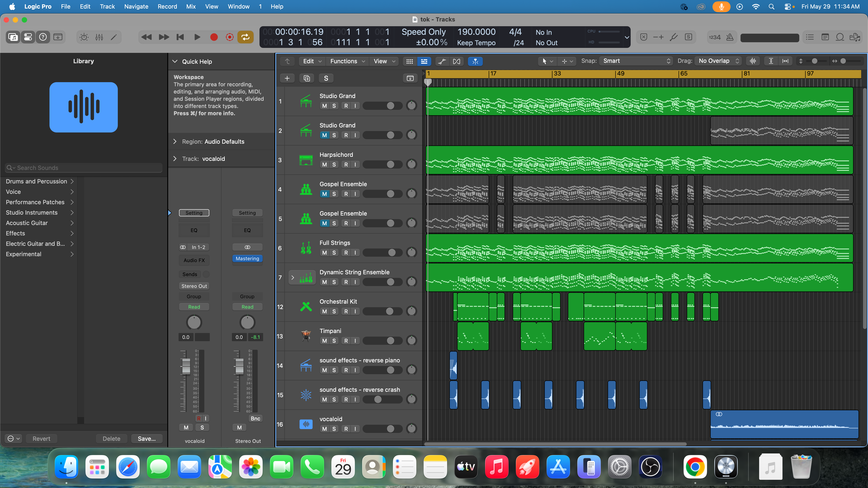Click bar 49 in the timeline ruler

tap(621, 73)
